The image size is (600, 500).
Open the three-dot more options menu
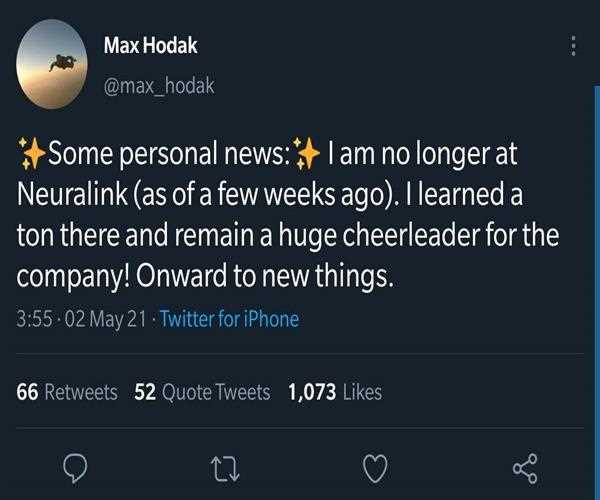click(573, 47)
